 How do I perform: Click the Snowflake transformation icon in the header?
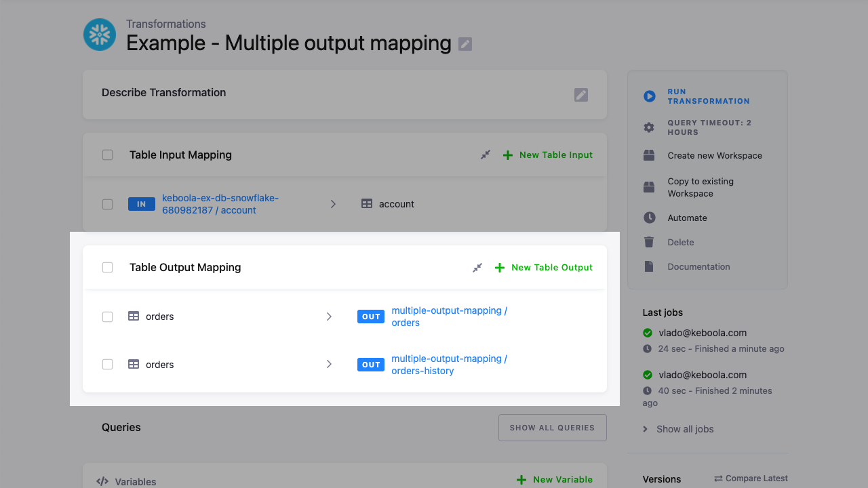(x=100, y=34)
